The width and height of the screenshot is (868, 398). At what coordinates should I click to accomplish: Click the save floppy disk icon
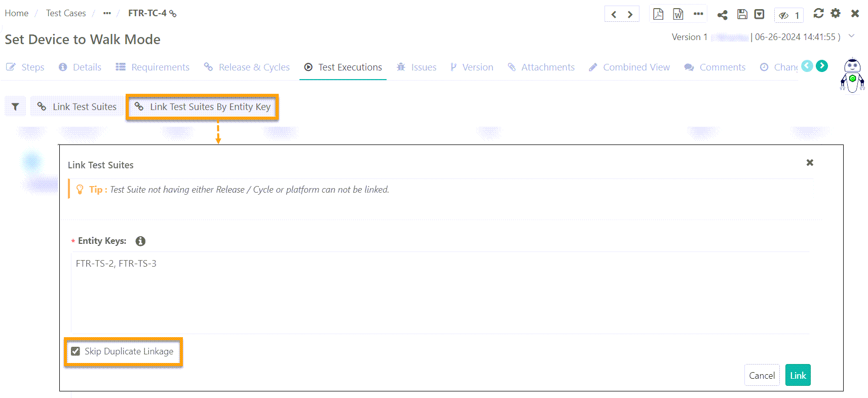[742, 14]
